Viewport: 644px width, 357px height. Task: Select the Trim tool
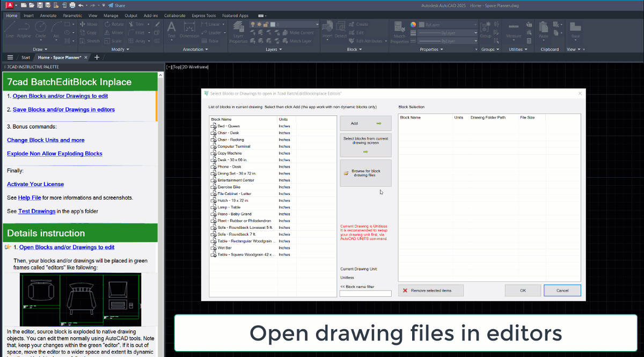tap(136, 24)
